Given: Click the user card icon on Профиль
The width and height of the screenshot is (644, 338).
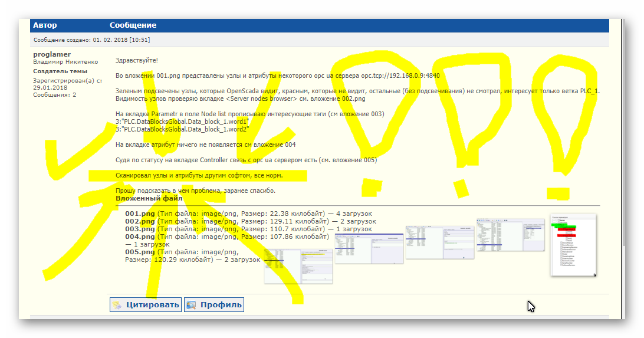Looking at the screenshot, I should click(x=191, y=305).
